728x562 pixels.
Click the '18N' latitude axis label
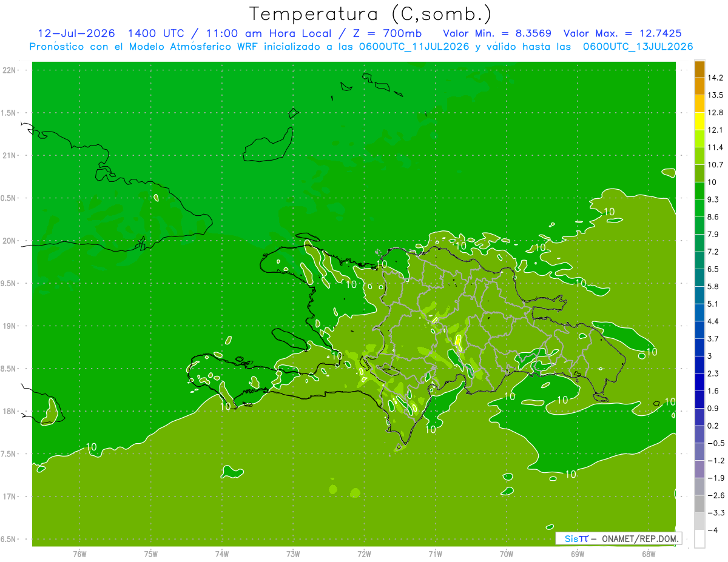[9, 412]
